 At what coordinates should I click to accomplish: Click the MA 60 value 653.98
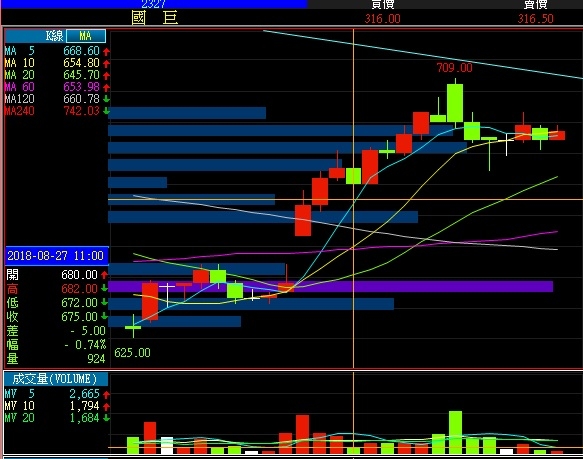81,87
